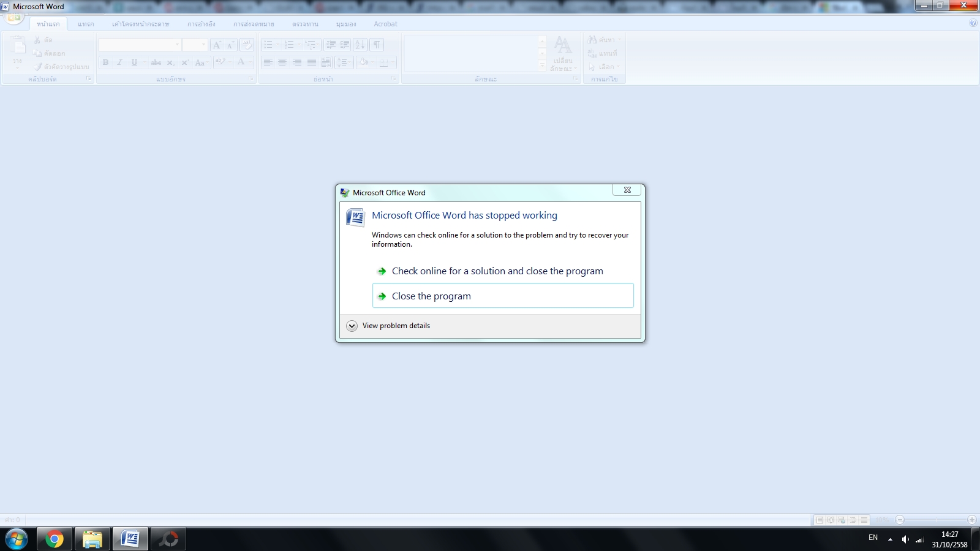Click the Zoom Out minus button
This screenshot has width=980, height=551.
click(900, 520)
